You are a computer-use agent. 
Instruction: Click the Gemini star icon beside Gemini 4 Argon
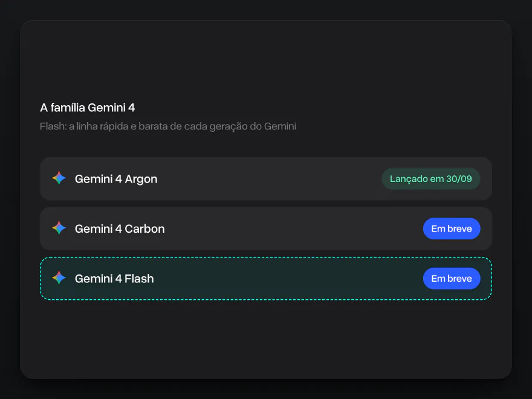(59, 178)
